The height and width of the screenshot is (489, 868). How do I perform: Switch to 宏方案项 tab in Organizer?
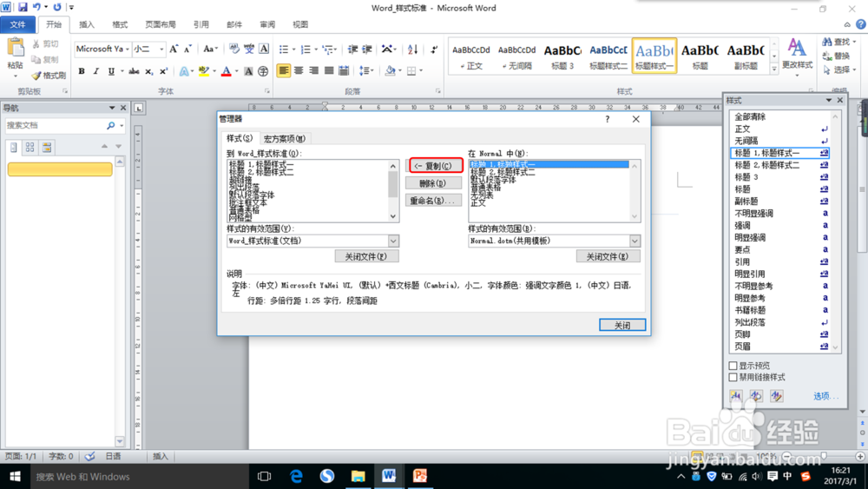click(x=285, y=138)
